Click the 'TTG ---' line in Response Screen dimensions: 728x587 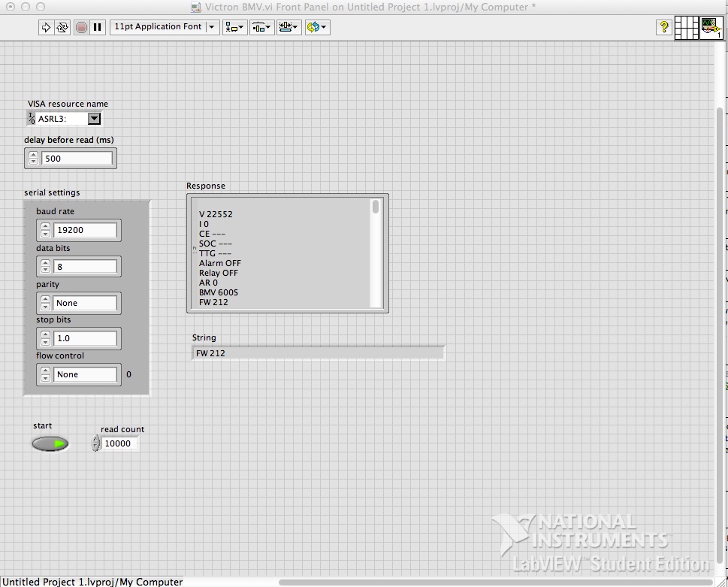point(215,253)
